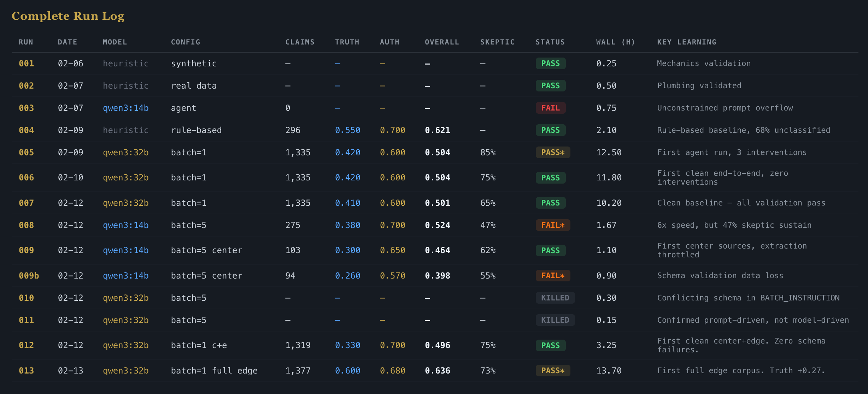This screenshot has width=868, height=394.
Task: Click the RUN column header
Action: pos(26,42)
